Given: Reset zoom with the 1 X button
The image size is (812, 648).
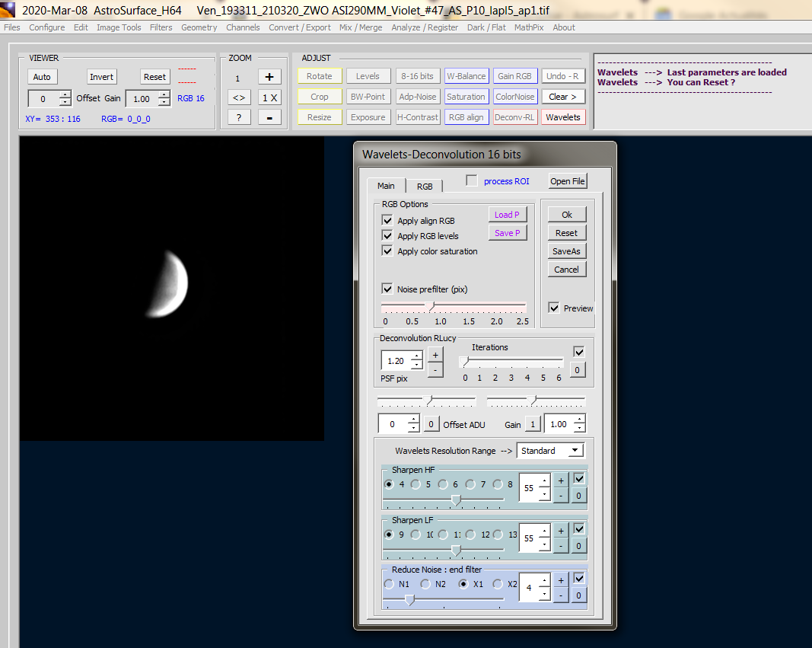Looking at the screenshot, I should 269,97.
